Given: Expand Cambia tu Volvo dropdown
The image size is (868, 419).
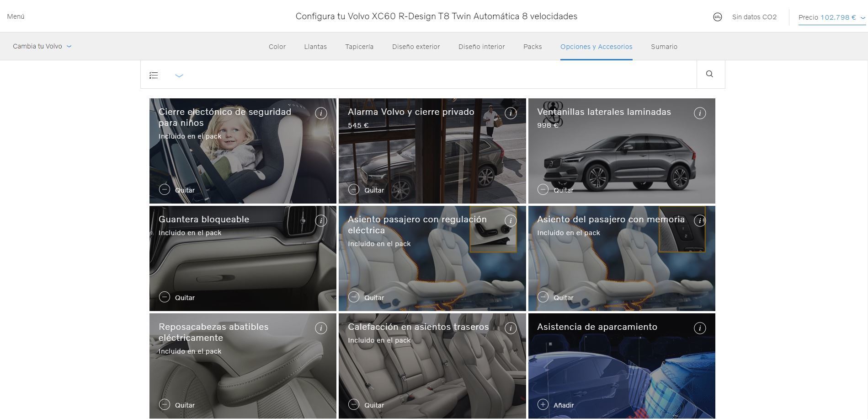Looking at the screenshot, I should coord(42,46).
